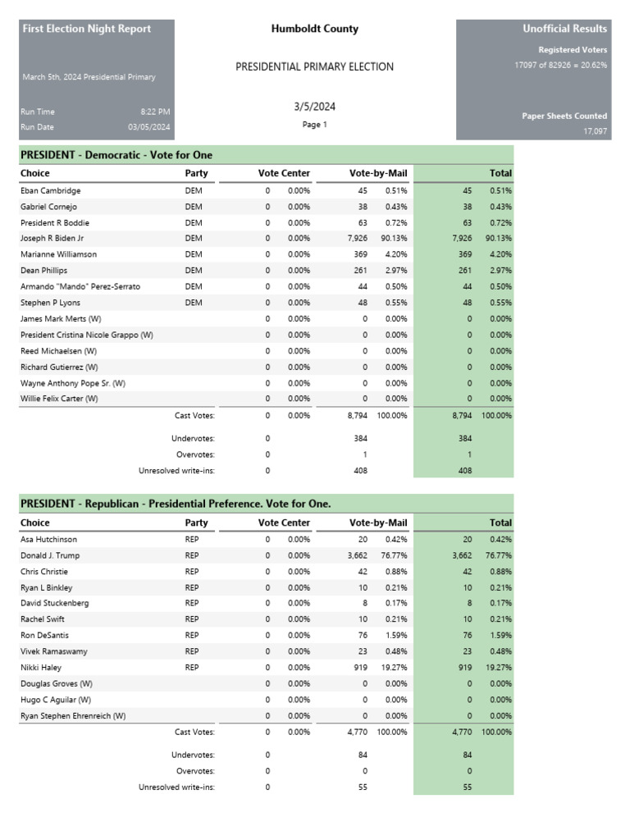Click the Page 1 label
Screen dimensions: 630x840
tap(314, 125)
